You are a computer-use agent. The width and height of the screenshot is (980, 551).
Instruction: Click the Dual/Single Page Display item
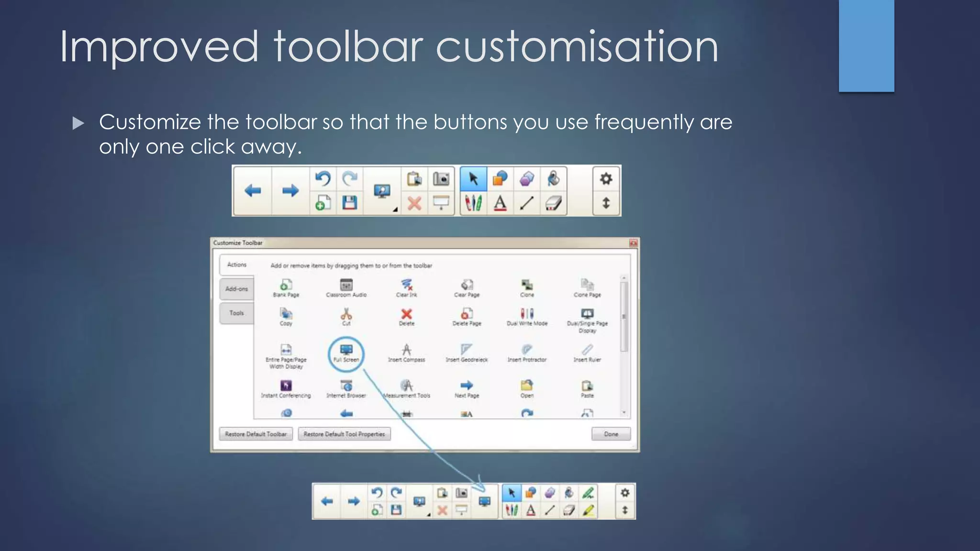[x=587, y=320]
